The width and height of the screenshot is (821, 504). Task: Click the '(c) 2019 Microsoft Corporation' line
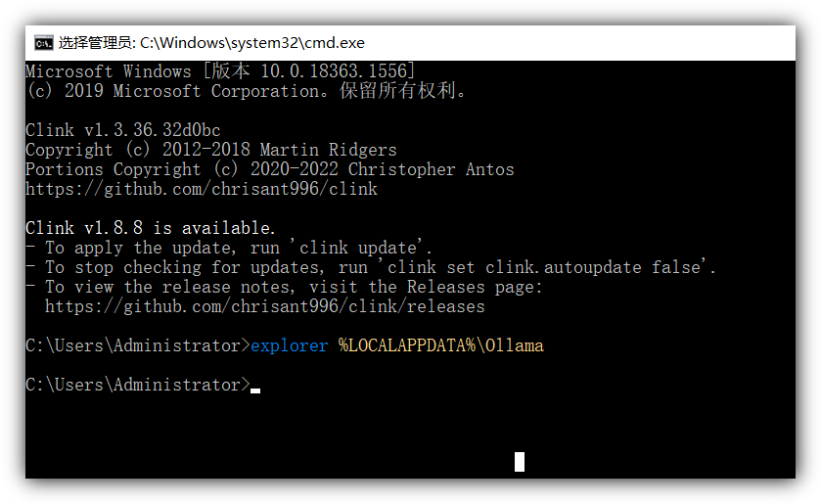pyautogui.click(x=245, y=91)
